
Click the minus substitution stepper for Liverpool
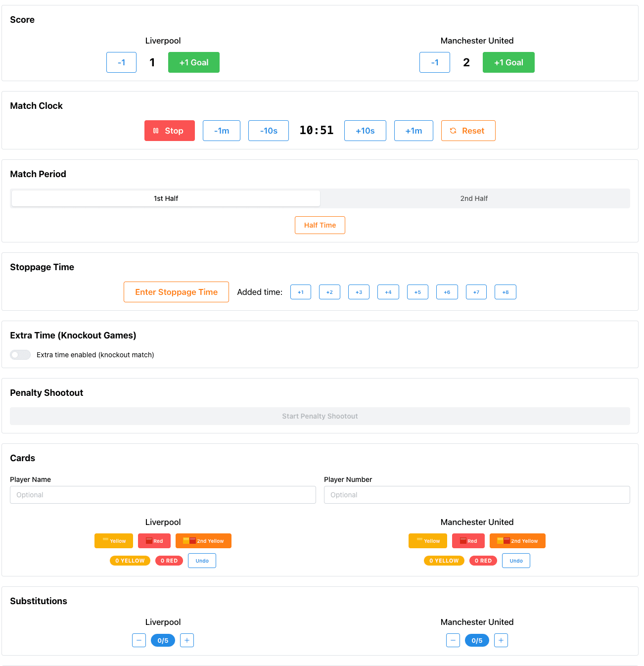pyautogui.click(x=139, y=640)
